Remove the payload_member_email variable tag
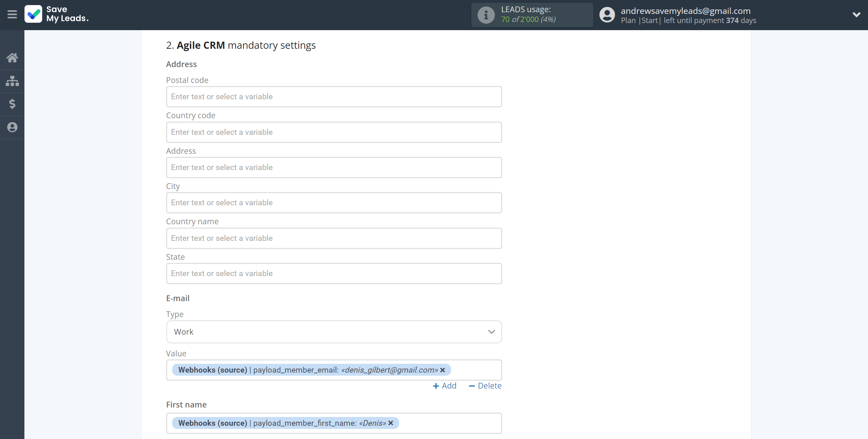The height and width of the screenshot is (439, 868). tap(442, 370)
